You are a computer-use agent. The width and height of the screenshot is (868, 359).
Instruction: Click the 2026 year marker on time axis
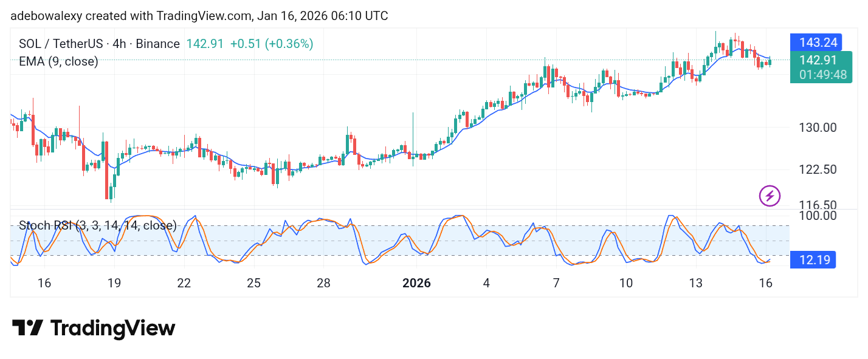[416, 283]
